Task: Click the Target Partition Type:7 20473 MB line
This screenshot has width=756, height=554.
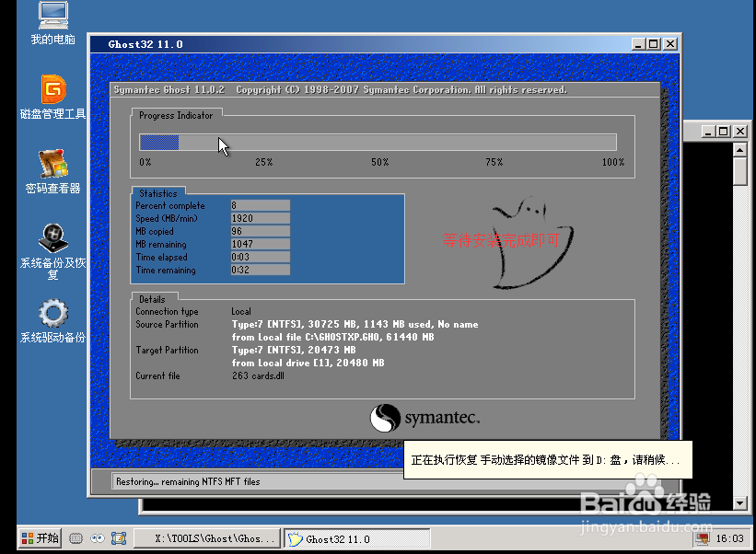Action: [294, 350]
